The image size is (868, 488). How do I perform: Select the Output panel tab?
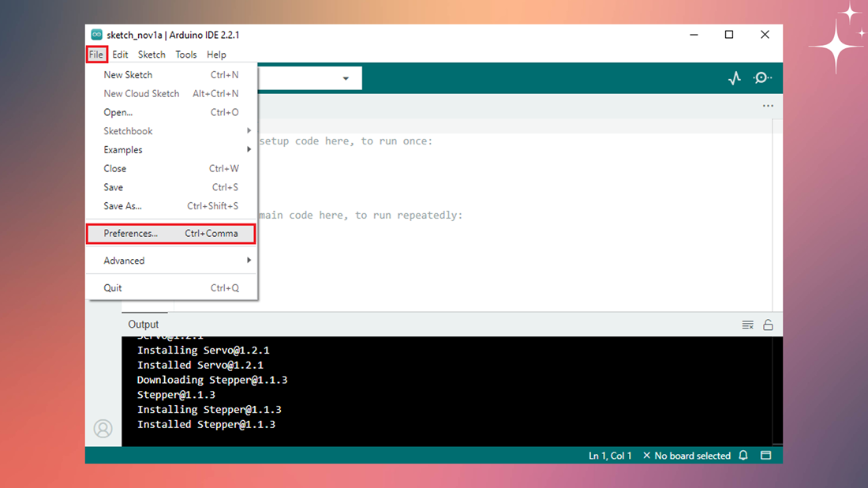point(144,325)
